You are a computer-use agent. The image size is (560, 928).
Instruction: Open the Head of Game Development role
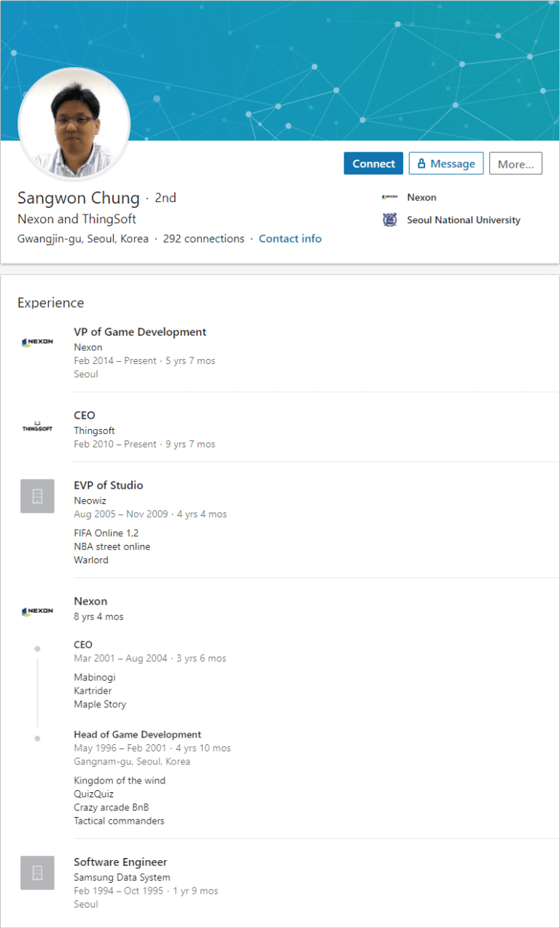137,735
